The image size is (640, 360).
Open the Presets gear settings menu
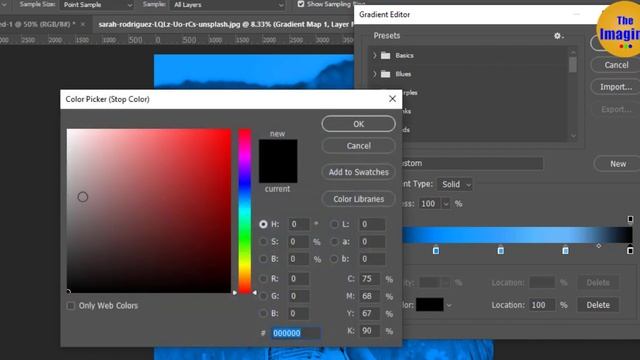[558, 36]
